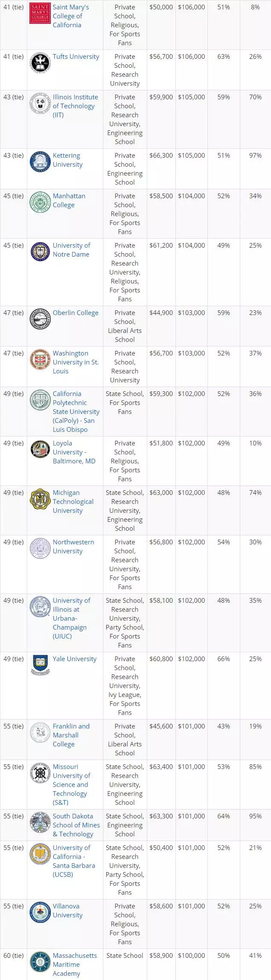Click the Tufts University seal icon

tap(40, 63)
